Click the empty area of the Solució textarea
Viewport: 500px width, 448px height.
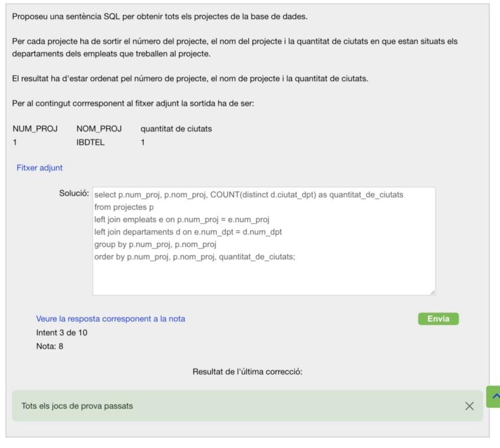264,279
